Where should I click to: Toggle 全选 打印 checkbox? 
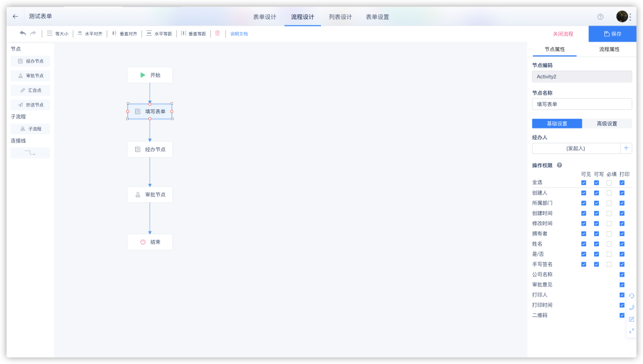pos(622,183)
